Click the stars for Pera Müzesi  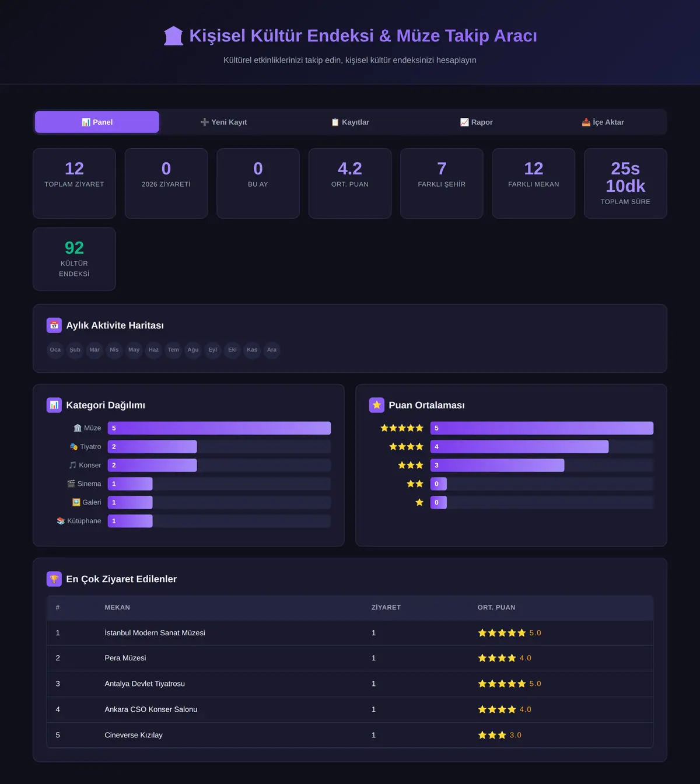coord(497,658)
